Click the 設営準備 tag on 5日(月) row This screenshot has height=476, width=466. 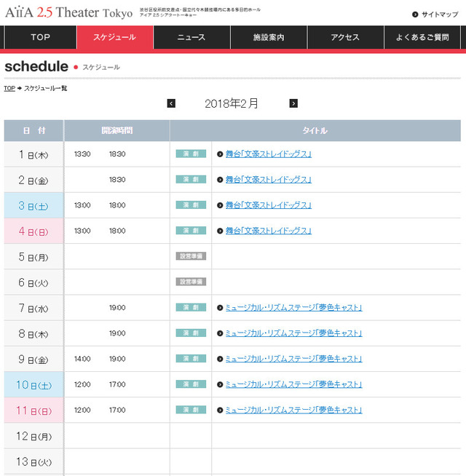pyautogui.click(x=191, y=256)
